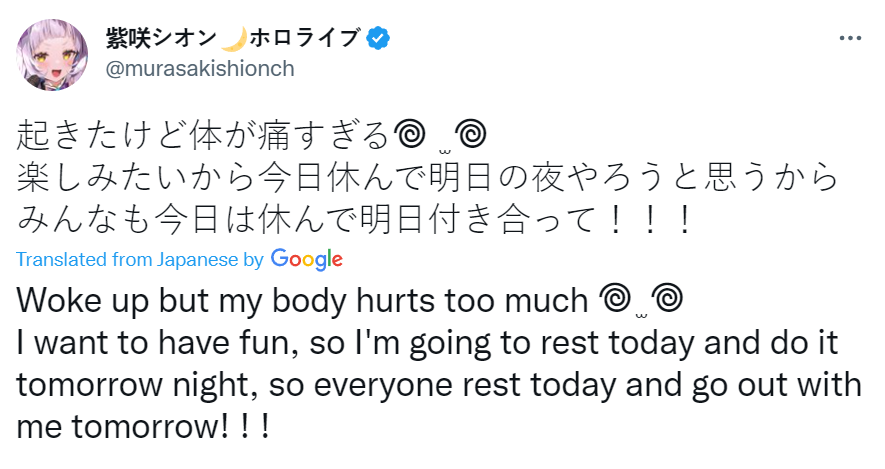Click the Japanese line starting with みんなも今日は
The height and width of the screenshot is (469, 885).
(x=354, y=220)
